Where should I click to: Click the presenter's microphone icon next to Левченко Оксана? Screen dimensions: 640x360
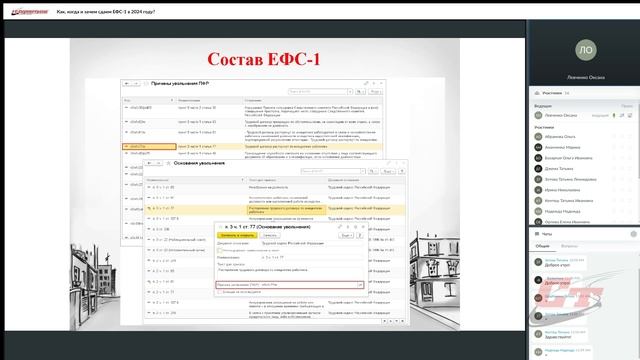click(613, 116)
